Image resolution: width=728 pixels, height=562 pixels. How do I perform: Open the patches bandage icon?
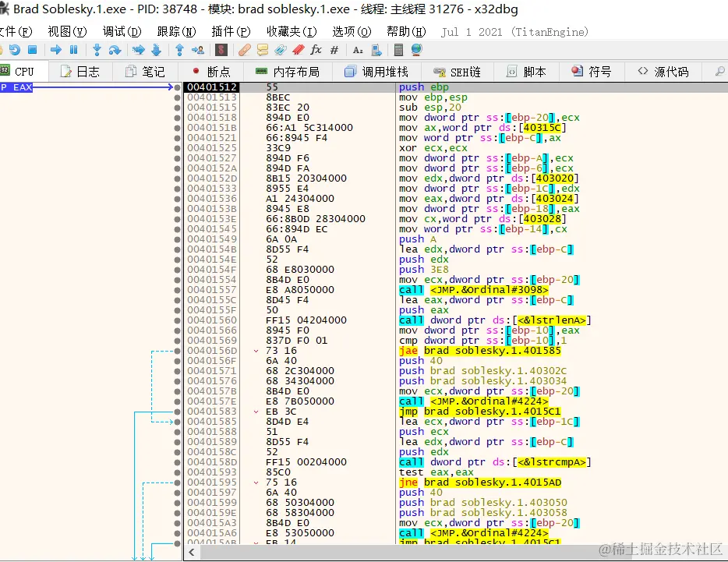click(244, 50)
